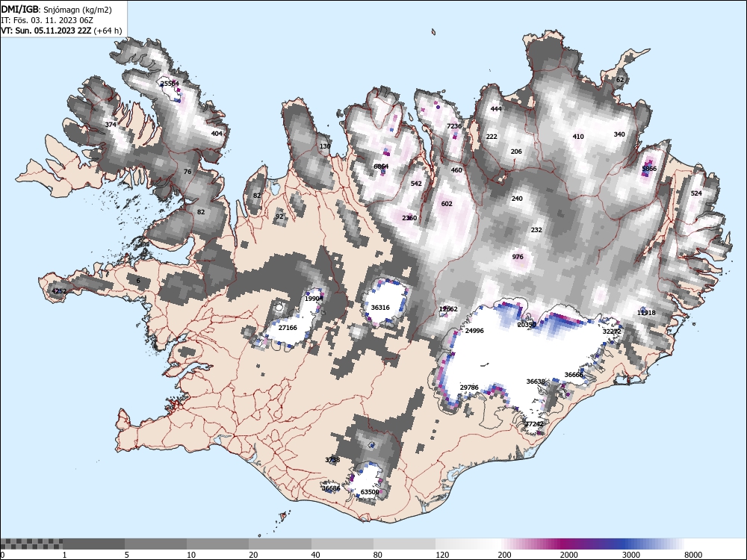747x560 pixels.
Task: Click the blue legend segment between 3000 and 8000
Action: coord(653,544)
